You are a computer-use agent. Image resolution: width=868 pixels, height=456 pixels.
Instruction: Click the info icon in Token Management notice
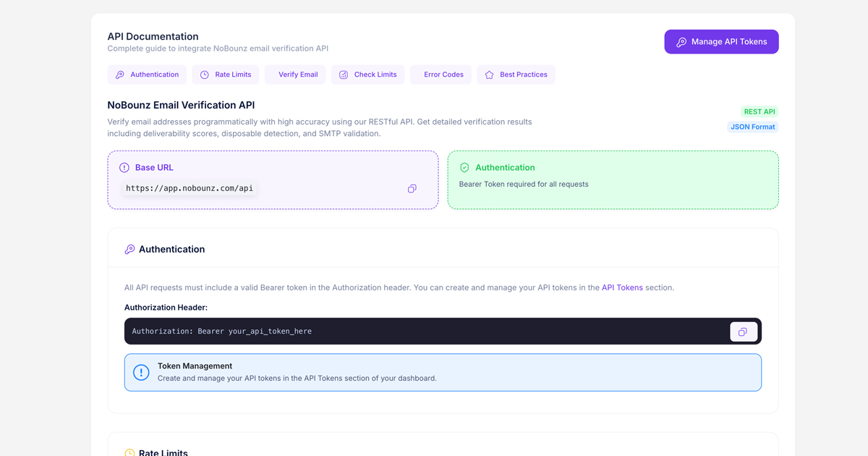pyautogui.click(x=141, y=372)
